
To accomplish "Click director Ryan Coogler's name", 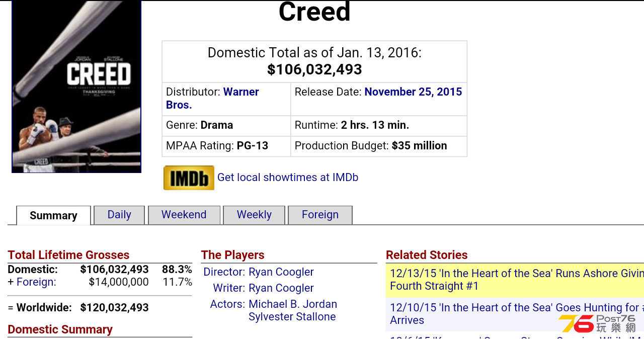I will pyautogui.click(x=281, y=272).
